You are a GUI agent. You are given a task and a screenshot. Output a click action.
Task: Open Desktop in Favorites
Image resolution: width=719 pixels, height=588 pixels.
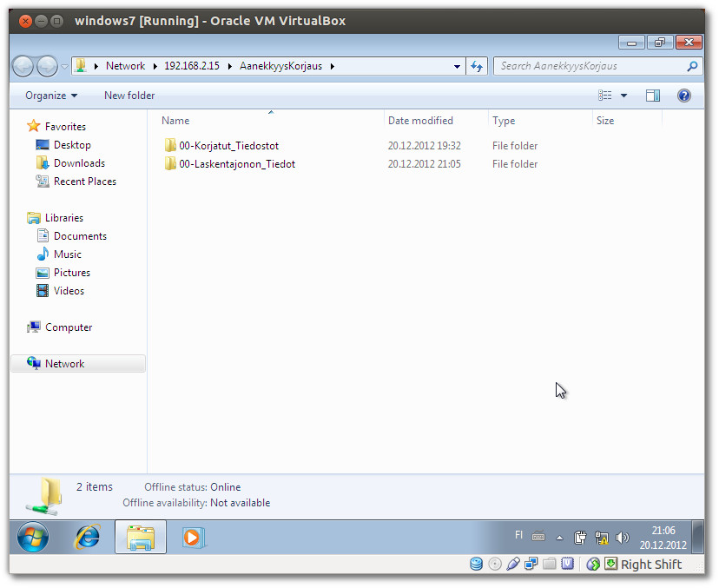[x=72, y=145]
